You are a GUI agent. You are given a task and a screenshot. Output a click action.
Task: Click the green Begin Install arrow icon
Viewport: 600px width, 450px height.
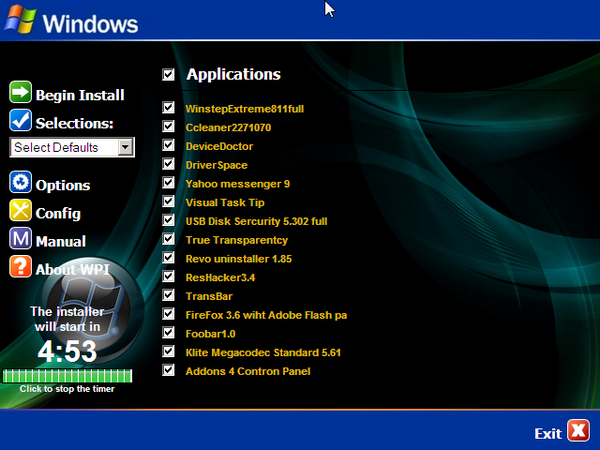click(20, 92)
